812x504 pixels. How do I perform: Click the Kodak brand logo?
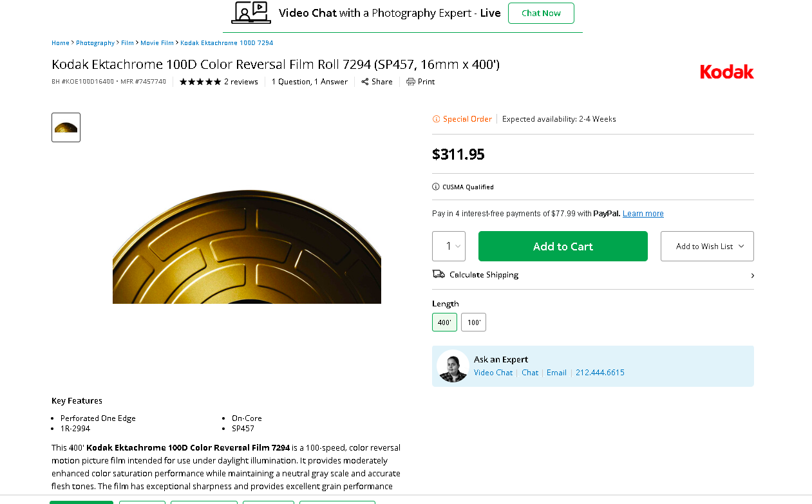point(726,72)
